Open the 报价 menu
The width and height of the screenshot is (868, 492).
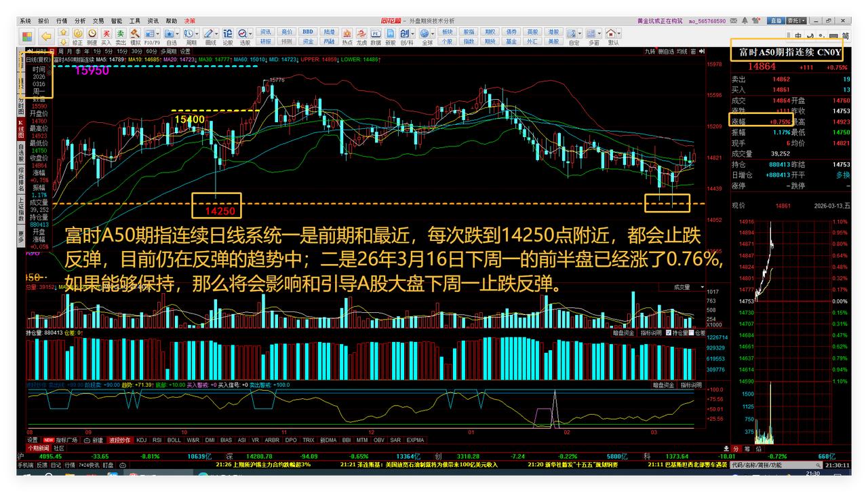(43, 21)
